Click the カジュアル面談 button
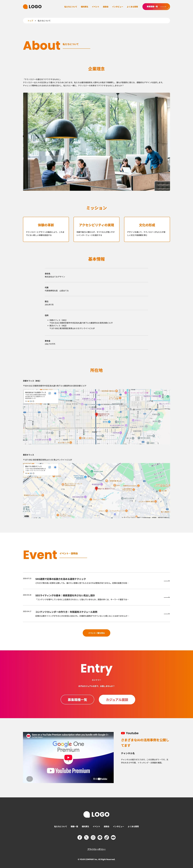This screenshot has width=193, height=868. 117,700
